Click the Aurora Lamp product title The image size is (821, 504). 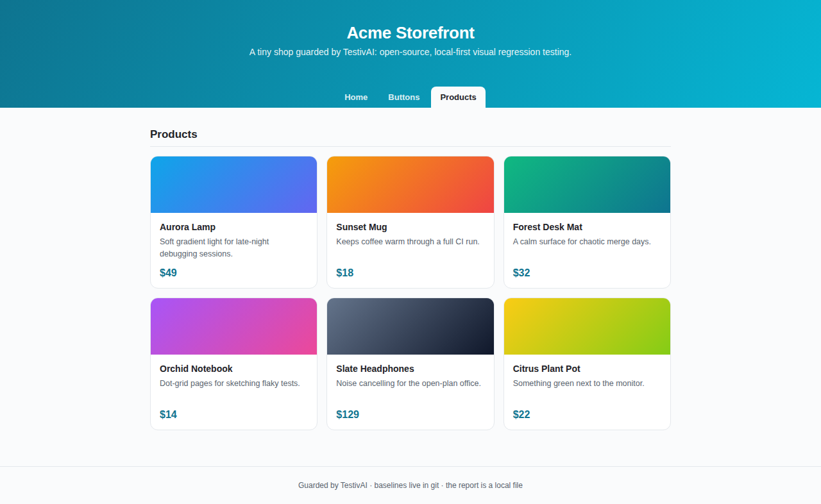point(187,227)
